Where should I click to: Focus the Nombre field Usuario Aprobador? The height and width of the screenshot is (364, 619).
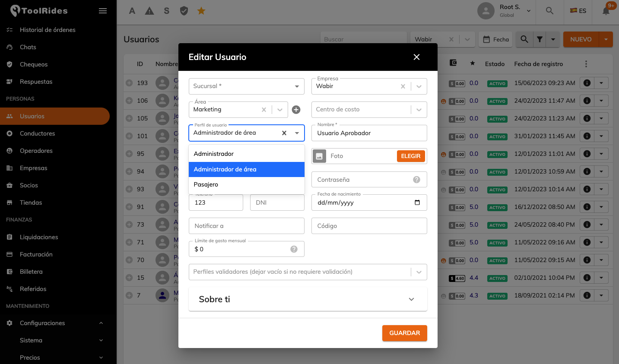[369, 133]
